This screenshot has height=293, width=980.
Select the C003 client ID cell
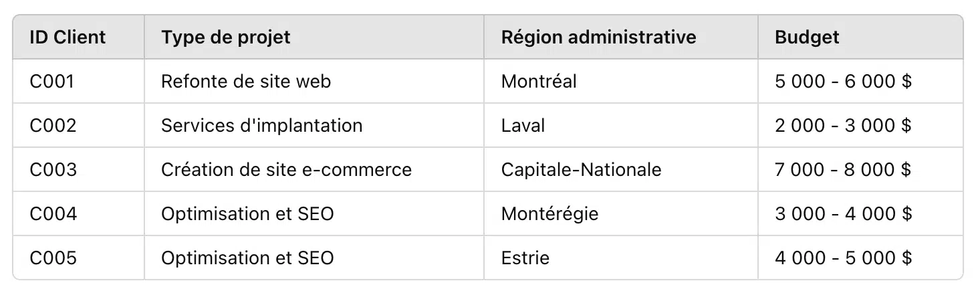79,169
